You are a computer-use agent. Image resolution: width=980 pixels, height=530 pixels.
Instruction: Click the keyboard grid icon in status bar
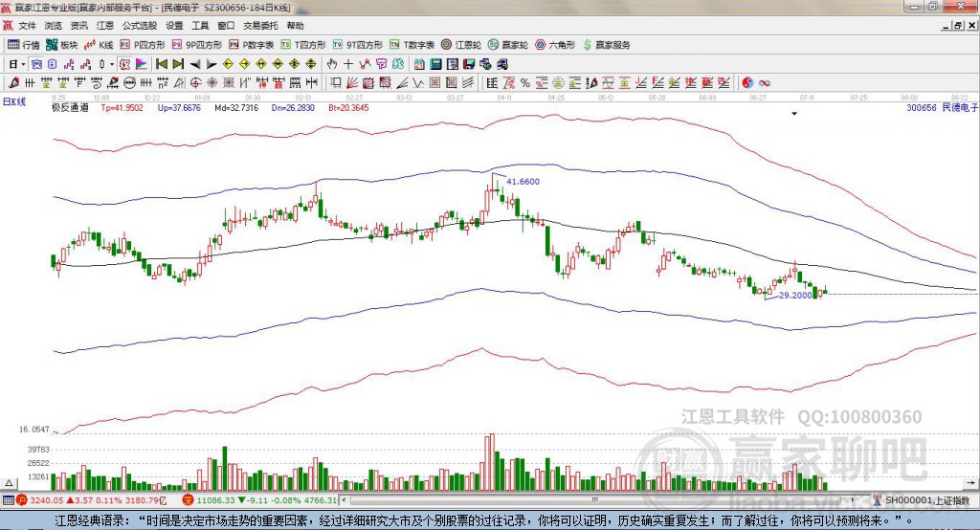8,500
